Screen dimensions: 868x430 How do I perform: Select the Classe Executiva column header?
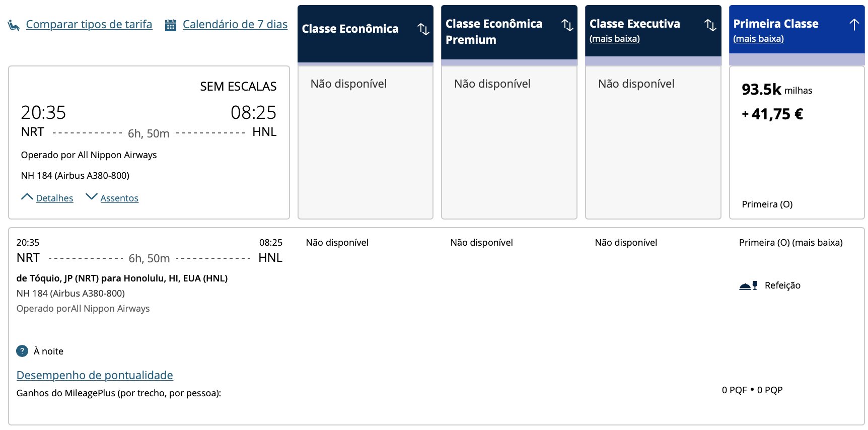coord(634,24)
